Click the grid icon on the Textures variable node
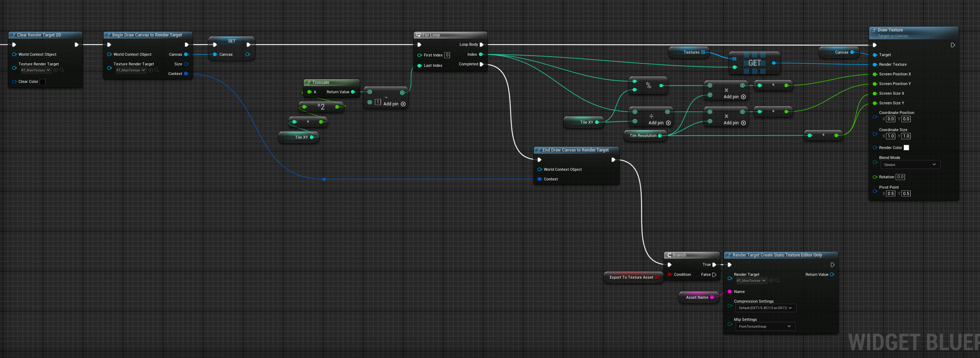The image size is (980, 358). (703, 53)
